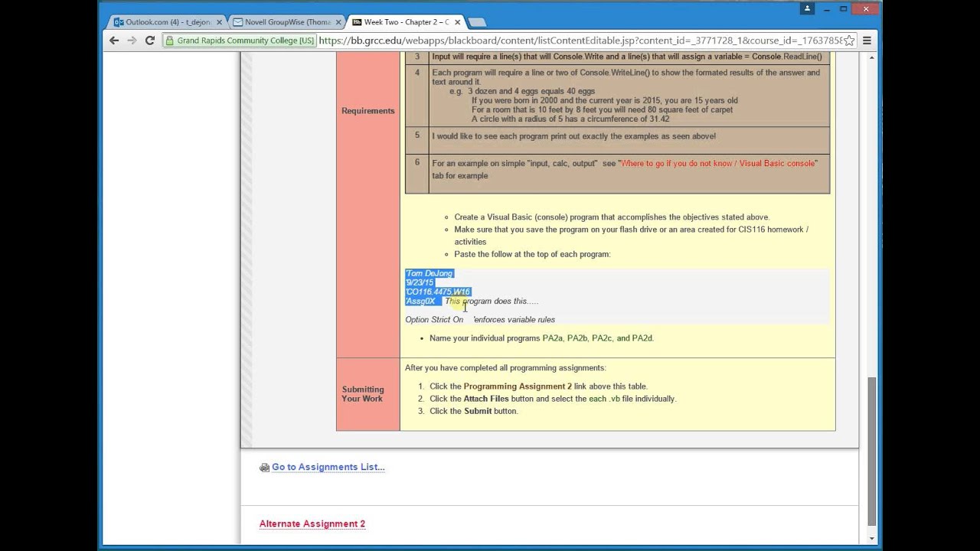Click the 'Requirements' row heading
The image size is (980, 551).
click(x=368, y=111)
